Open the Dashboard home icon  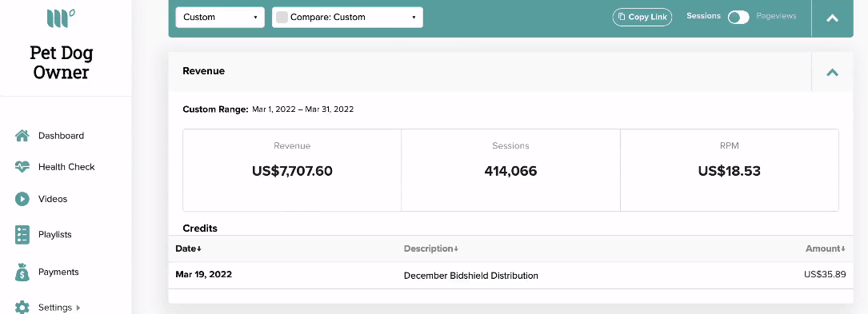pyautogui.click(x=22, y=136)
